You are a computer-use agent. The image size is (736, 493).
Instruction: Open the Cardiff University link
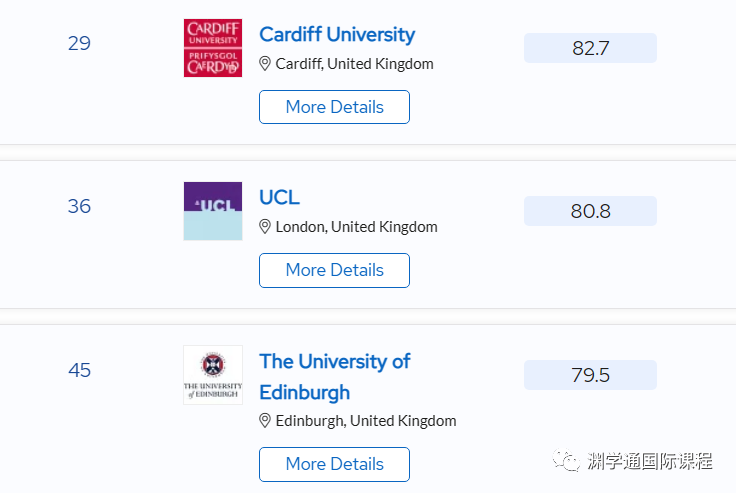[x=337, y=34]
